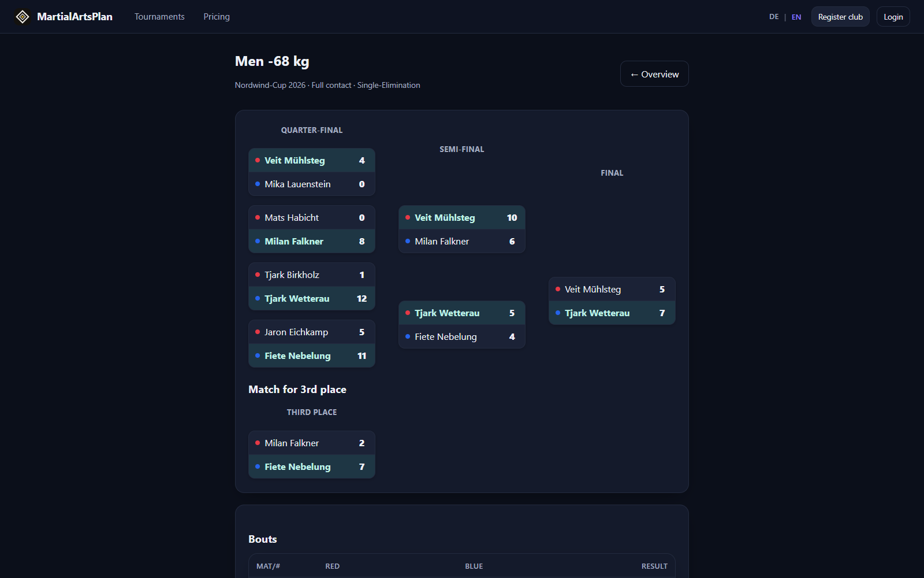This screenshot has width=924, height=578.
Task: Click the Bouts section heading
Action: (263, 539)
